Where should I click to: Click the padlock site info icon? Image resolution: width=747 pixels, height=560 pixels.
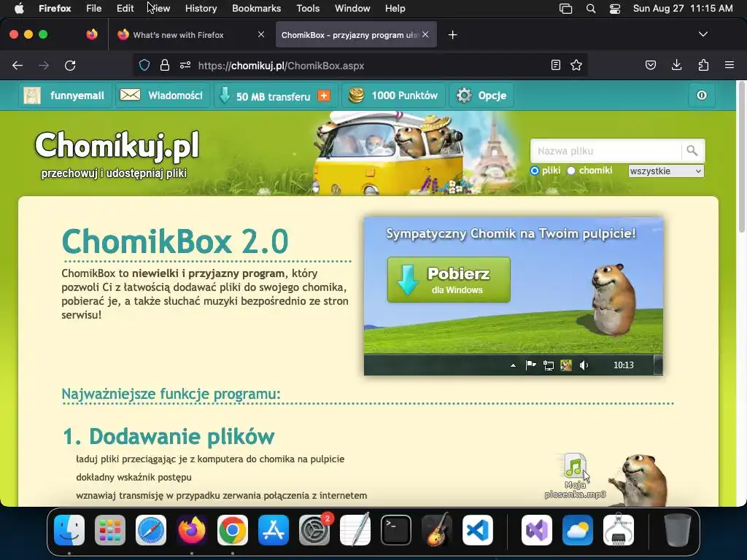tap(165, 65)
